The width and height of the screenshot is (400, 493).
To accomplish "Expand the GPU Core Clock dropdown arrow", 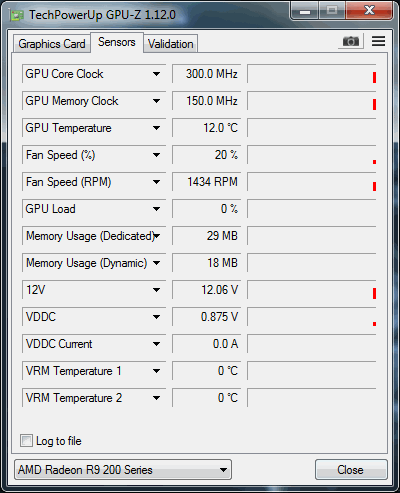I will point(156,74).
